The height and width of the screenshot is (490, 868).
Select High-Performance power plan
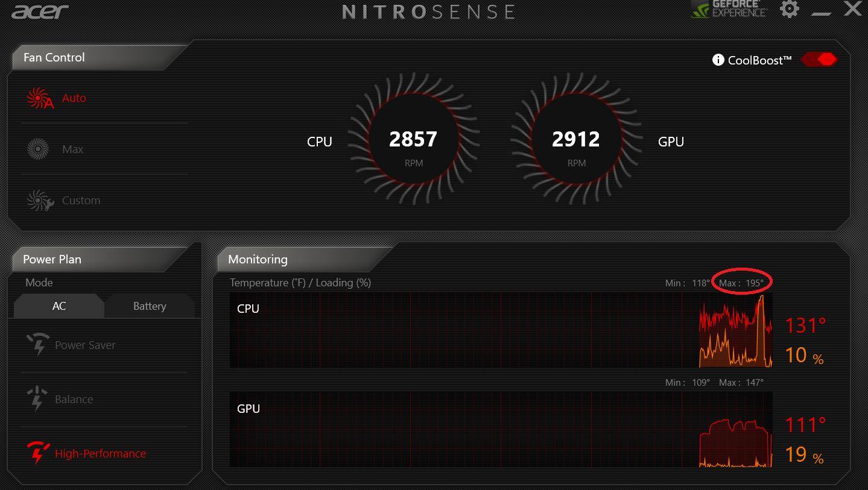coord(101,453)
